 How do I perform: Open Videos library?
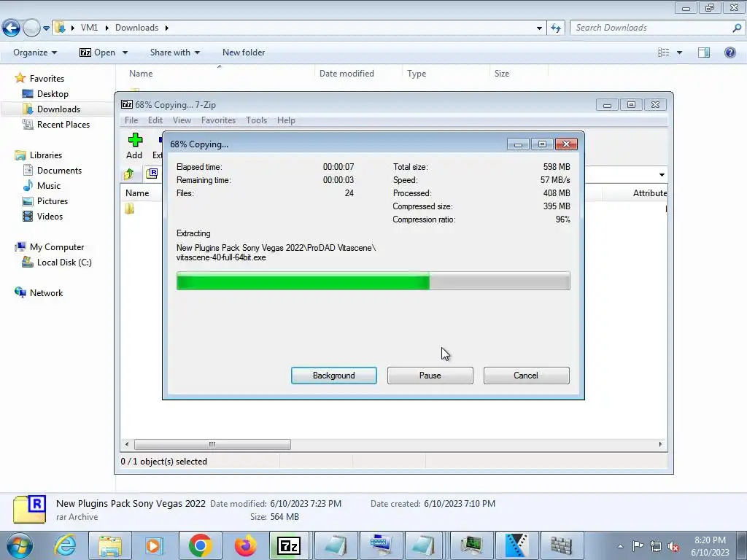[x=50, y=216]
